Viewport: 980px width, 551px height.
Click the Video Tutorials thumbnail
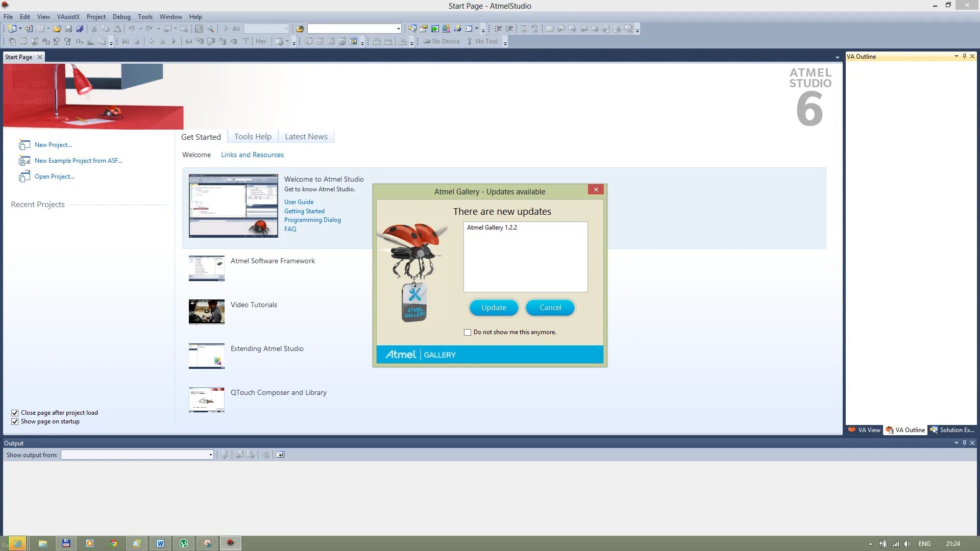click(x=206, y=312)
